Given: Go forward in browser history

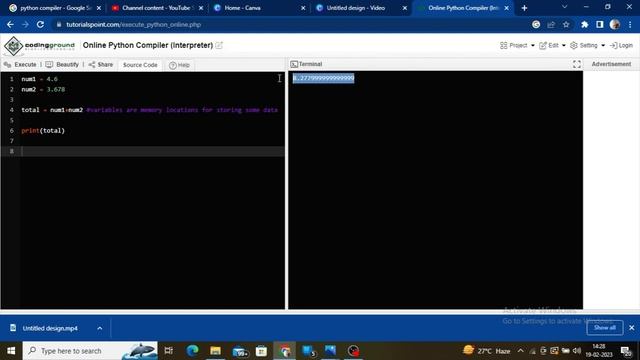Looking at the screenshot, I should [25, 24].
